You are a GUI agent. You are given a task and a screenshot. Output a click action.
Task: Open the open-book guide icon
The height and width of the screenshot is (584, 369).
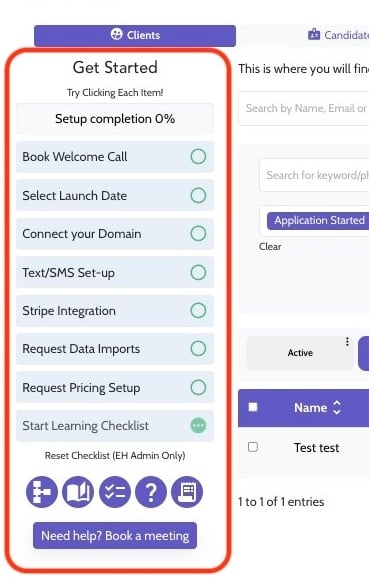[78, 492]
